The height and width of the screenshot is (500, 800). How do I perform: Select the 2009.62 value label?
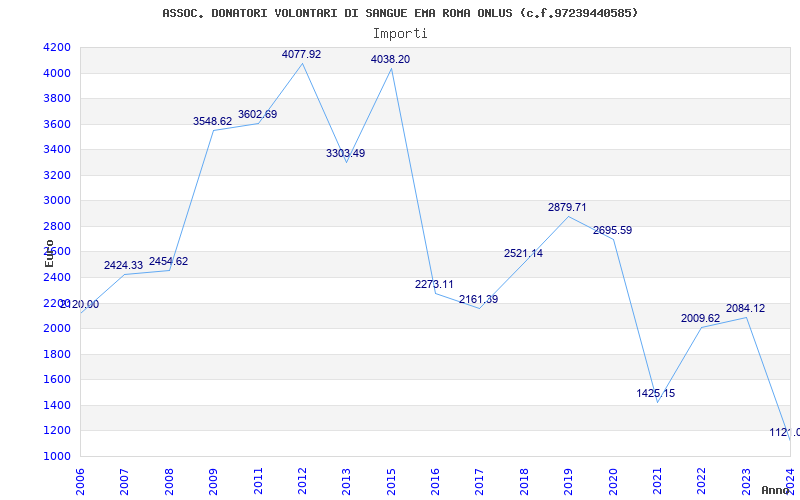(x=701, y=318)
